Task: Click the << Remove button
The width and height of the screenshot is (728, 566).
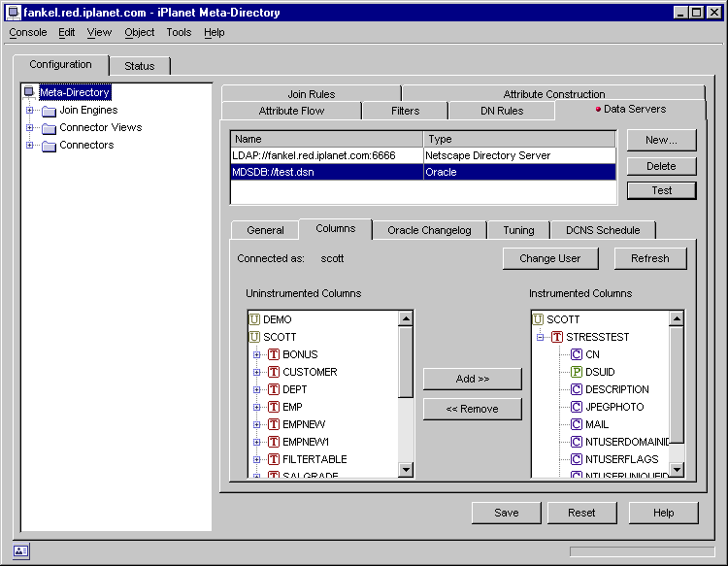Action: click(472, 409)
